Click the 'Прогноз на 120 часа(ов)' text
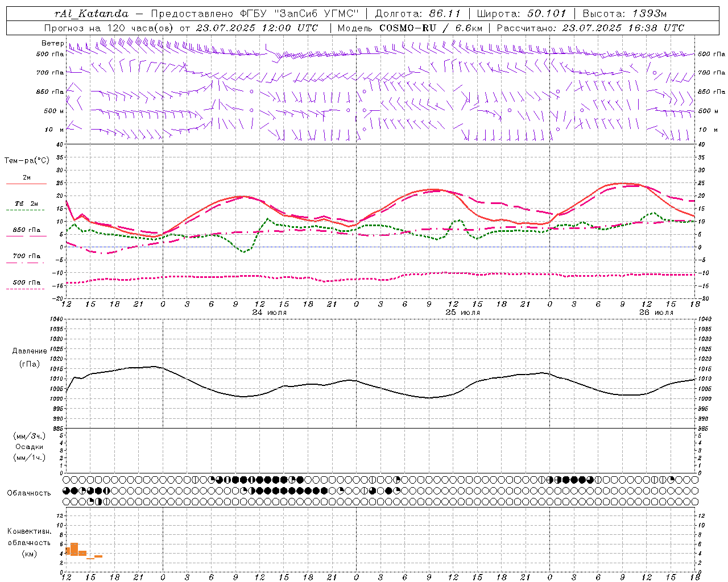 [x=109, y=28]
